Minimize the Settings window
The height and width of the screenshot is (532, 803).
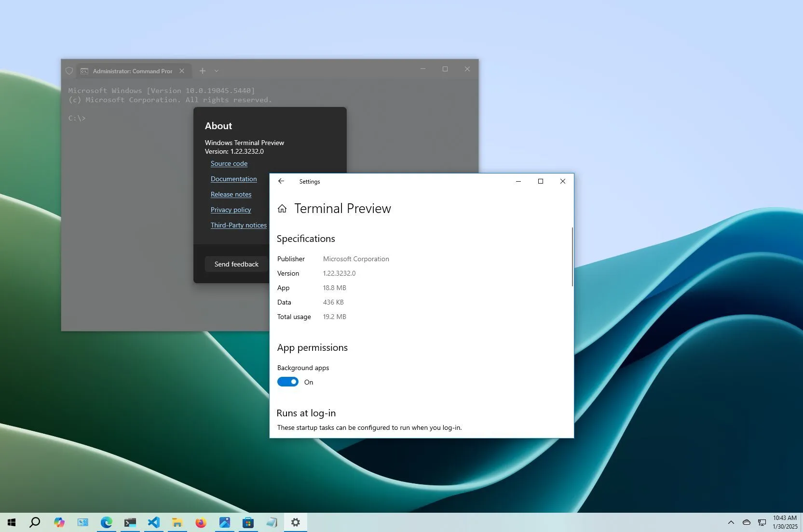tap(518, 181)
